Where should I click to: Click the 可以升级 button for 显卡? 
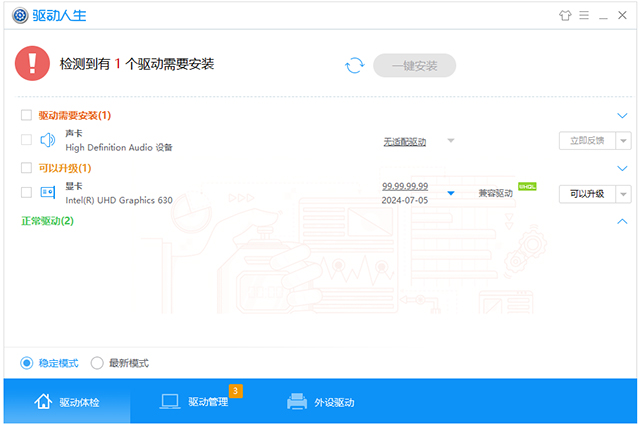tap(587, 194)
